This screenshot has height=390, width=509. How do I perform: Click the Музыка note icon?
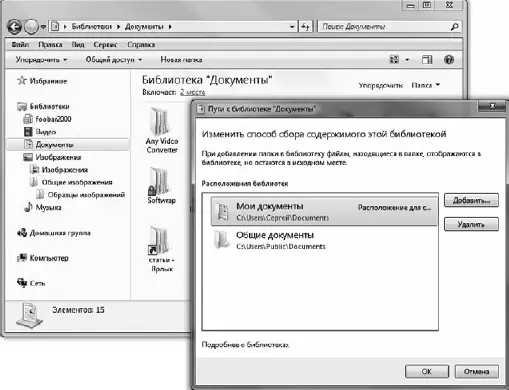[28, 207]
